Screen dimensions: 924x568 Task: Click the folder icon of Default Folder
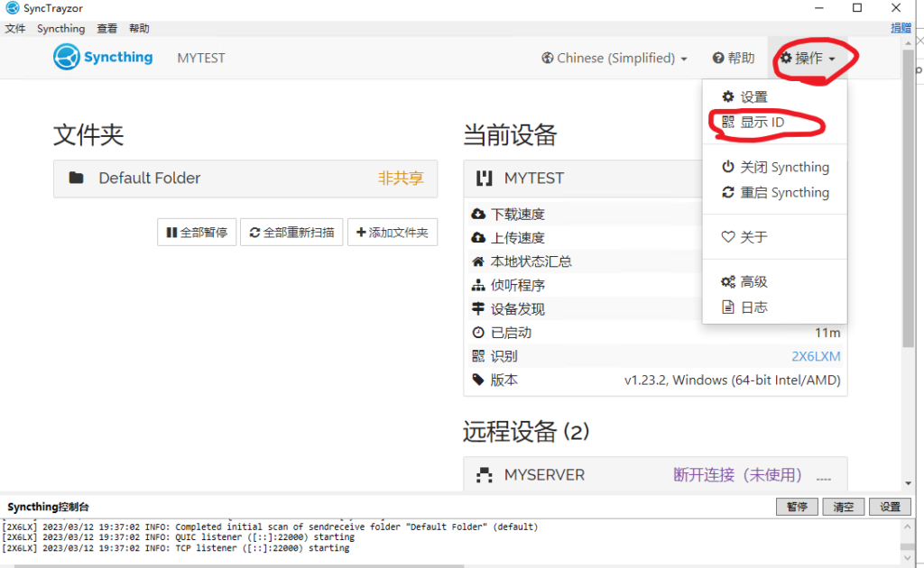click(76, 178)
